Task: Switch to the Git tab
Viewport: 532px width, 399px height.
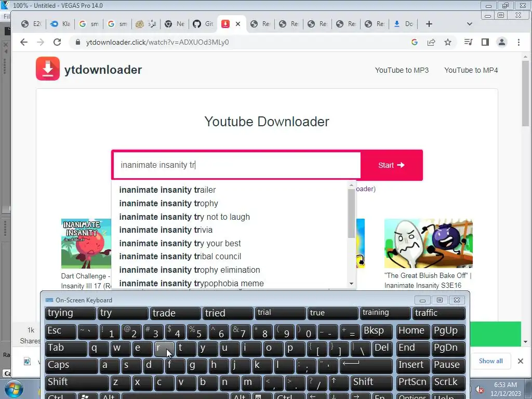Action: [x=203, y=24]
